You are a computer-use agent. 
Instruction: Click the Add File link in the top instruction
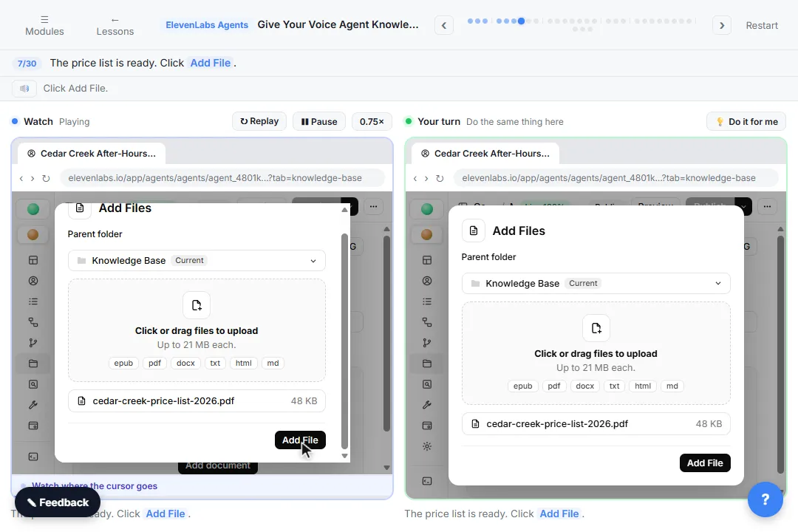pyautogui.click(x=211, y=63)
